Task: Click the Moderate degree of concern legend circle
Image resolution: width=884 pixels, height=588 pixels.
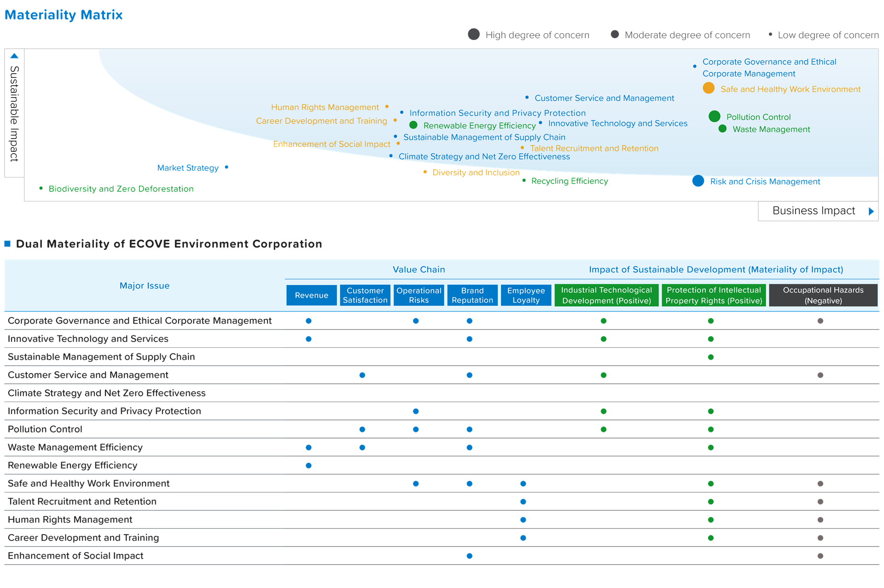Action: (x=615, y=34)
